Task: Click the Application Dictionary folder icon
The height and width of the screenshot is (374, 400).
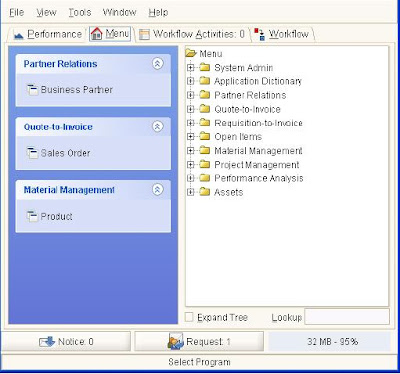Action: pos(205,81)
